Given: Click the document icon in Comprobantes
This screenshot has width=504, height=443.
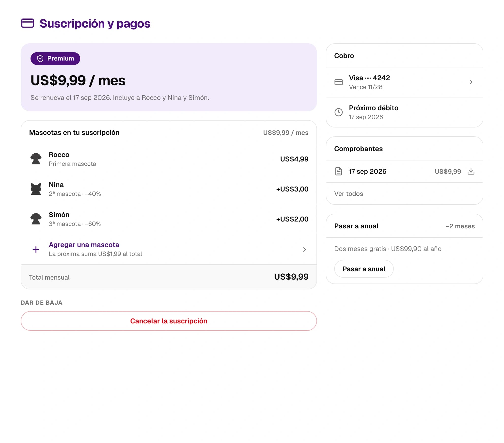Looking at the screenshot, I should pos(339,171).
